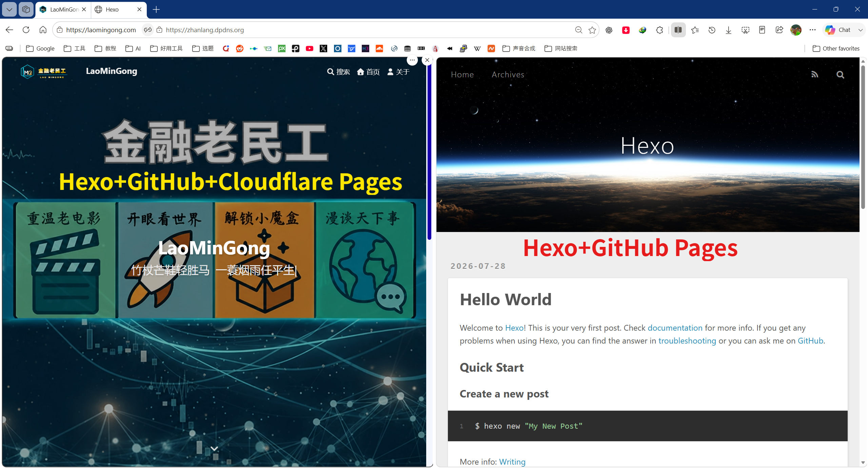Open the Extensions puzzle-piece menu
868x468 pixels.
[659, 30]
